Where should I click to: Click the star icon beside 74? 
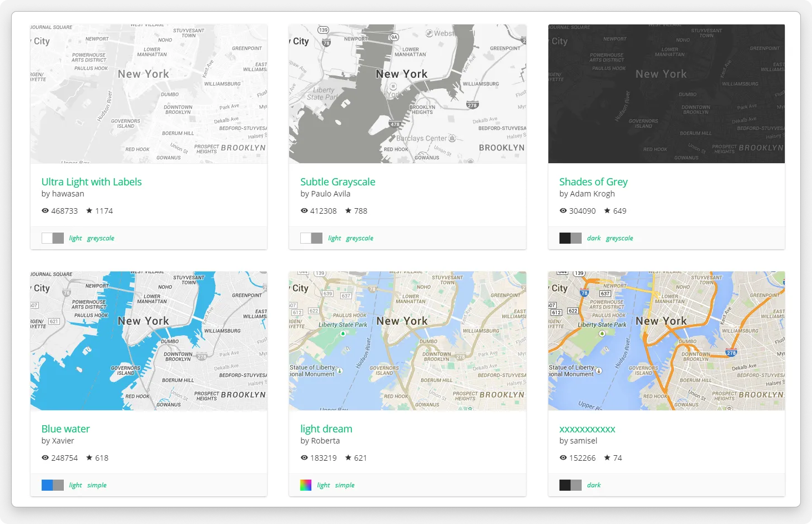point(607,458)
